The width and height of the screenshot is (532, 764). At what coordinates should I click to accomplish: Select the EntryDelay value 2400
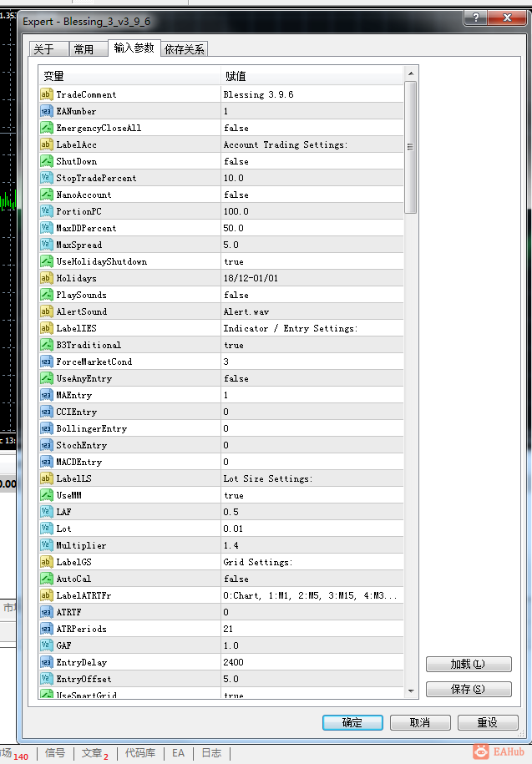233,662
